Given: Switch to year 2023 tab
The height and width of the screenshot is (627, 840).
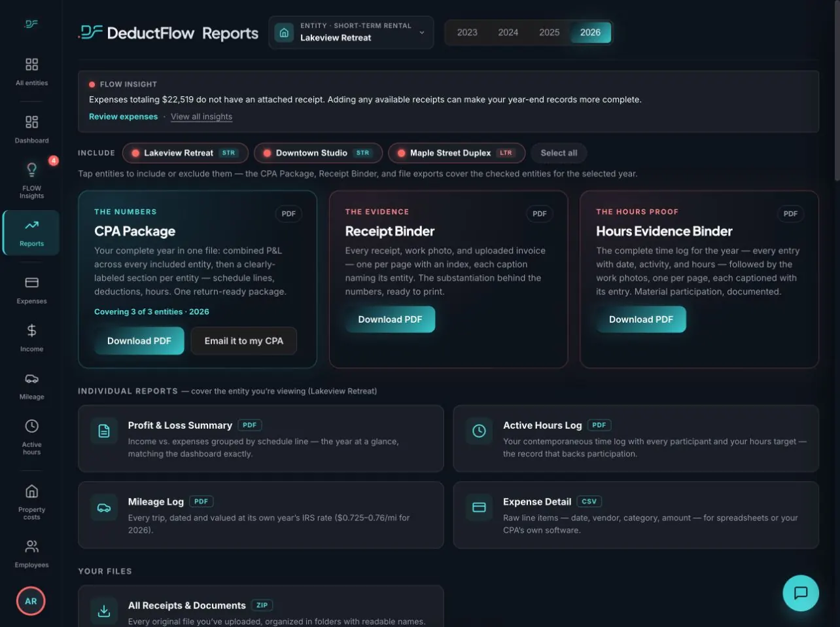Looking at the screenshot, I should (x=467, y=33).
